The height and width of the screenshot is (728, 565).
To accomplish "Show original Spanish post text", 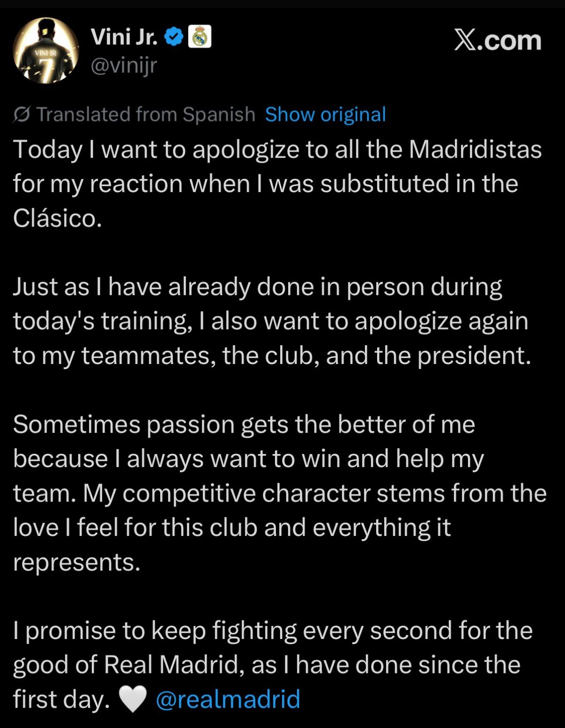I will click(325, 114).
